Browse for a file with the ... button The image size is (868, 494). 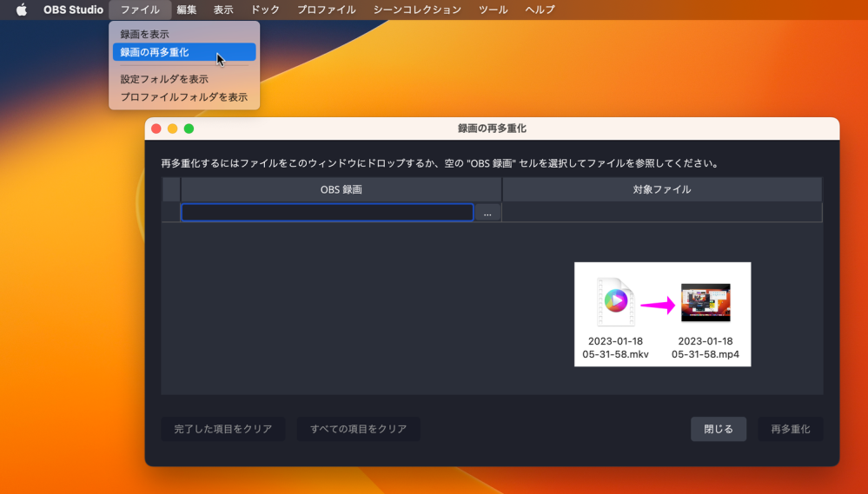point(487,213)
